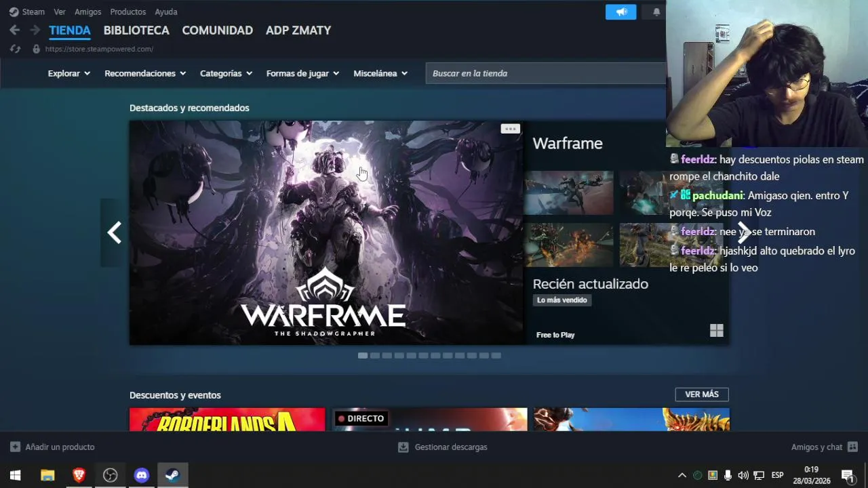This screenshot has width=868, height=488.
Task: Go back with the left arrow
Action: tap(15, 30)
